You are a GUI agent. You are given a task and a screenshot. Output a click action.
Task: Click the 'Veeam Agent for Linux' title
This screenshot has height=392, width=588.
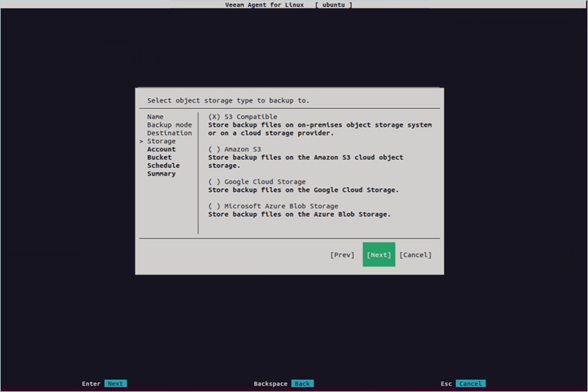point(265,5)
